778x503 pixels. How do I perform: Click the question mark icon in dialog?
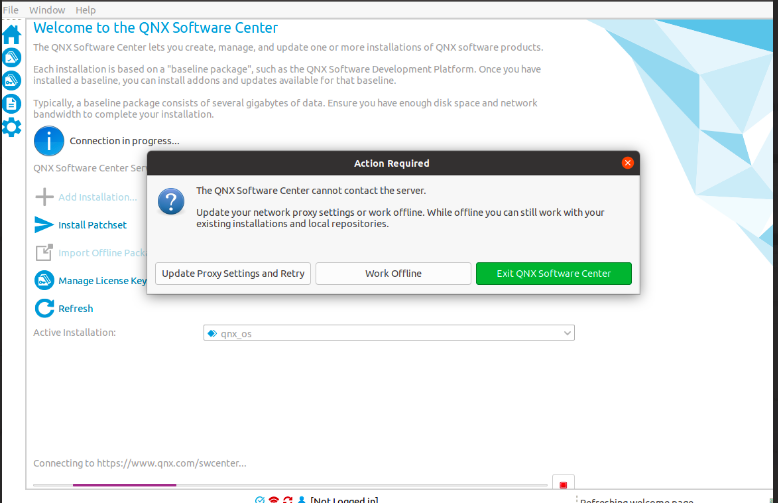171,203
